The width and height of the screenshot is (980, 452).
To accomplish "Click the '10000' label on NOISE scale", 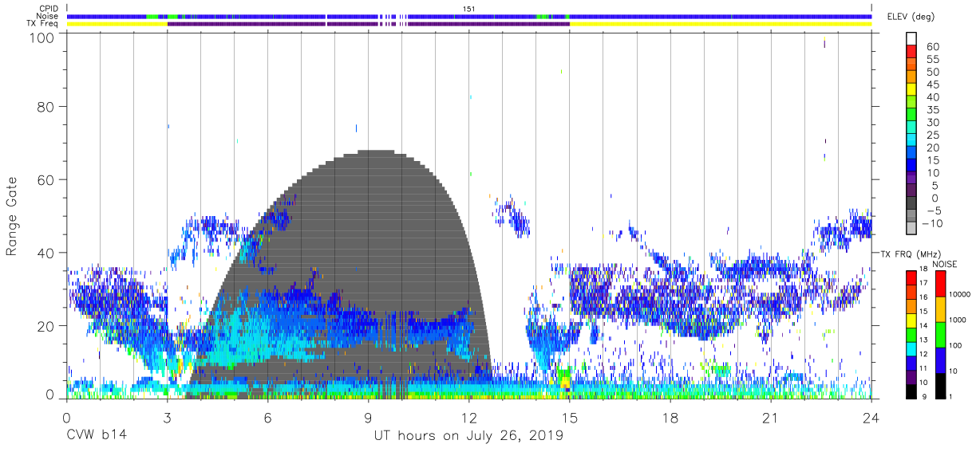I will tap(960, 294).
